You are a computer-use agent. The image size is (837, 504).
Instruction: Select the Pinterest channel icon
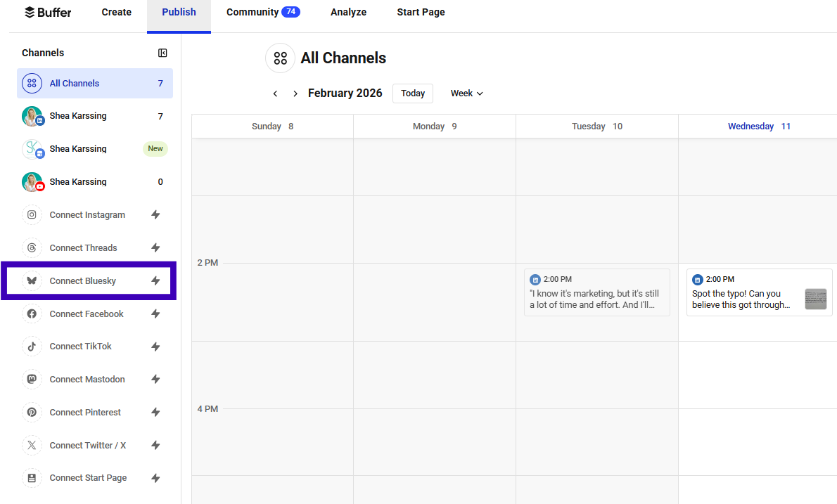point(32,412)
